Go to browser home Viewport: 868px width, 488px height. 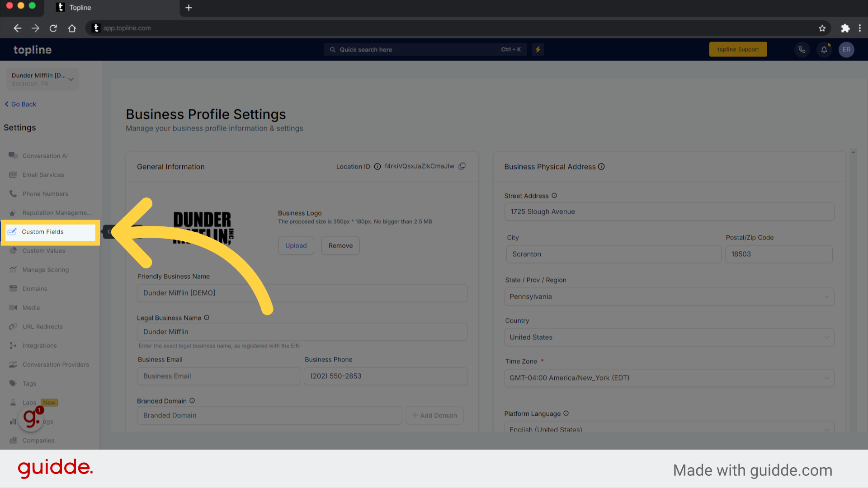[x=72, y=28]
